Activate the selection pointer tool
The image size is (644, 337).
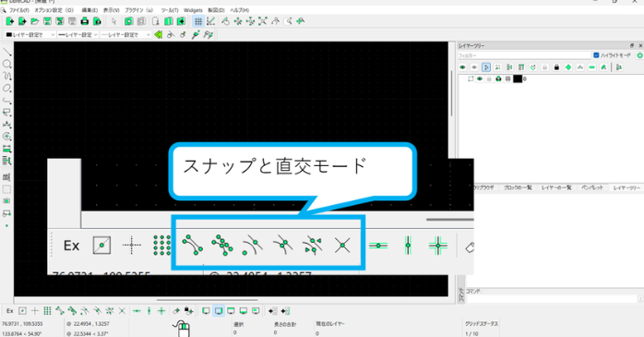114,21
